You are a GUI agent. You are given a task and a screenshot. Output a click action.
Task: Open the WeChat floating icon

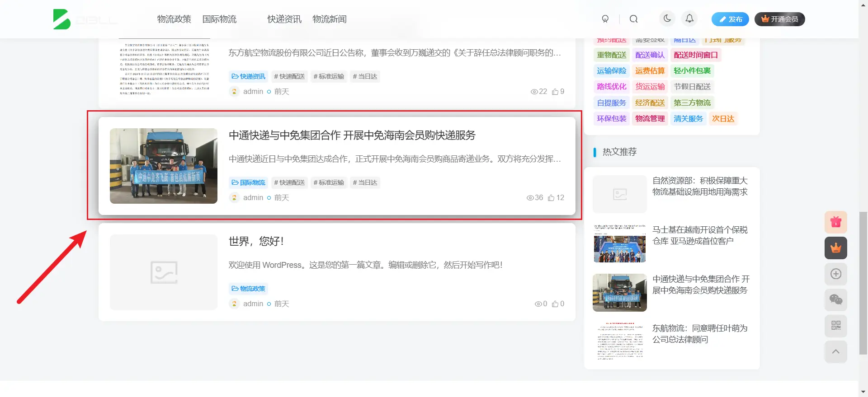[x=835, y=300]
